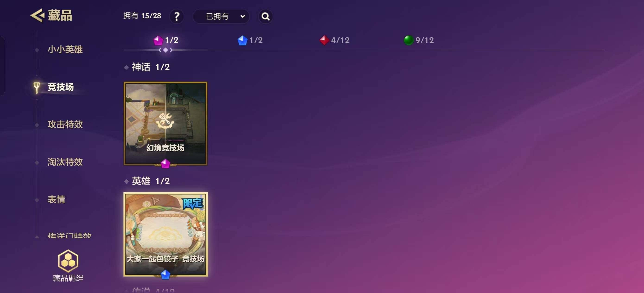Go to the 淘汰特效 category
644x293 pixels.
coord(65,162)
